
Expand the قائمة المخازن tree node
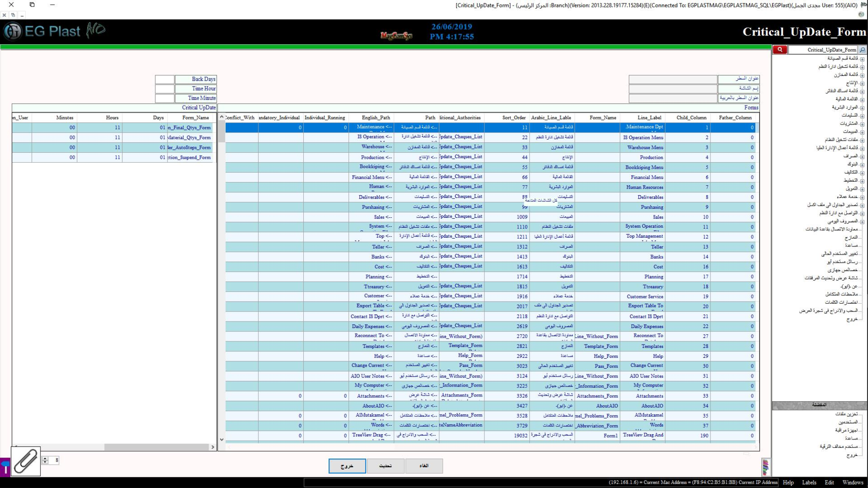point(862,75)
